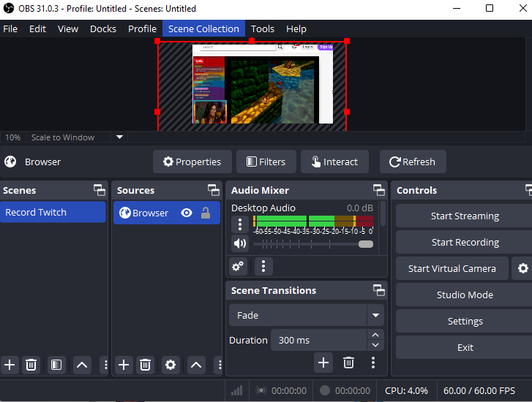Click the 60.00 / 60.00 FPS readout
Image resolution: width=532 pixels, height=402 pixels.
[x=479, y=390]
